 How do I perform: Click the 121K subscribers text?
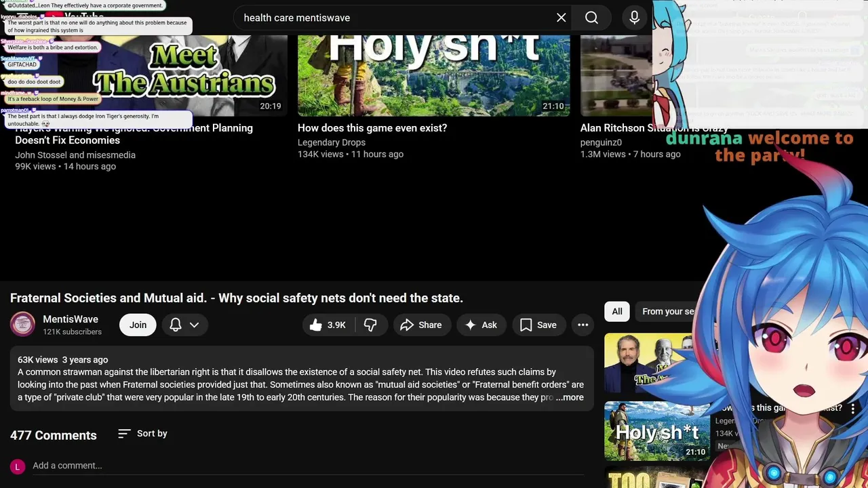tap(72, 332)
